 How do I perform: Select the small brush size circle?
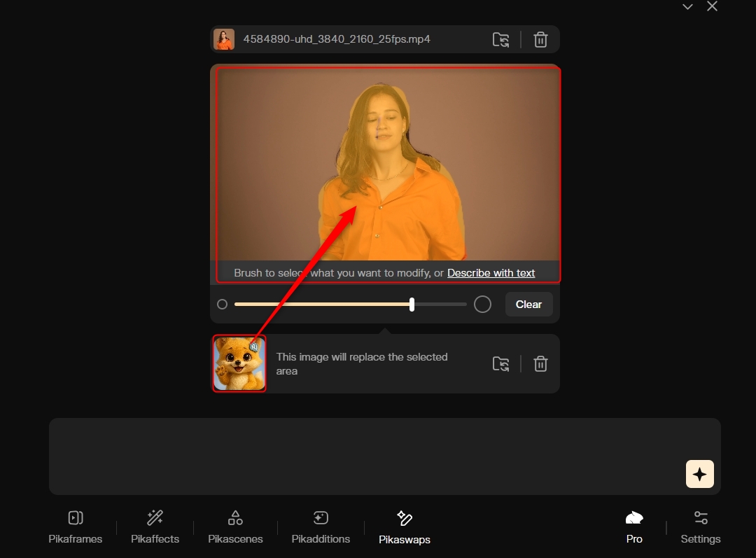(x=223, y=305)
